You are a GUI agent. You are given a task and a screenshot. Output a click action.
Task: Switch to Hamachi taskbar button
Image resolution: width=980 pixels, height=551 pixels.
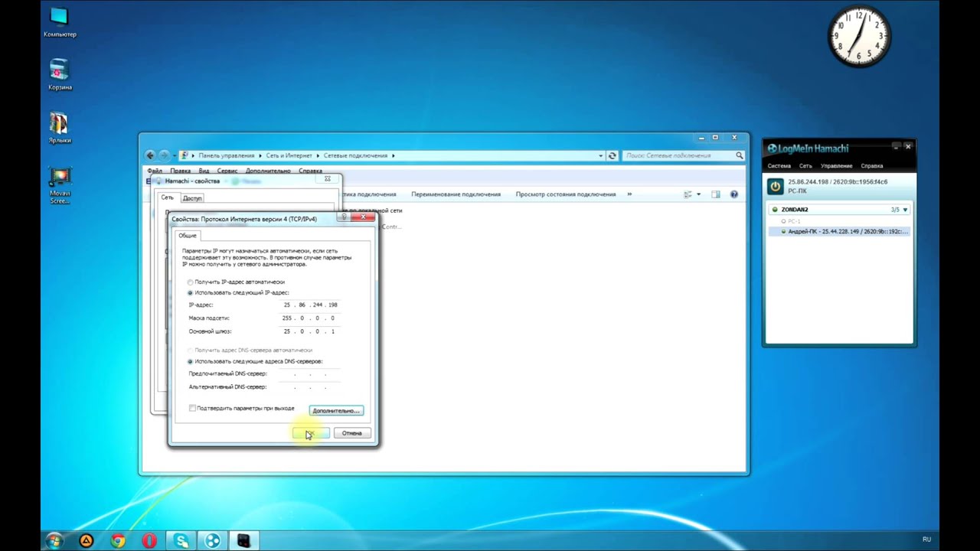tap(213, 541)
